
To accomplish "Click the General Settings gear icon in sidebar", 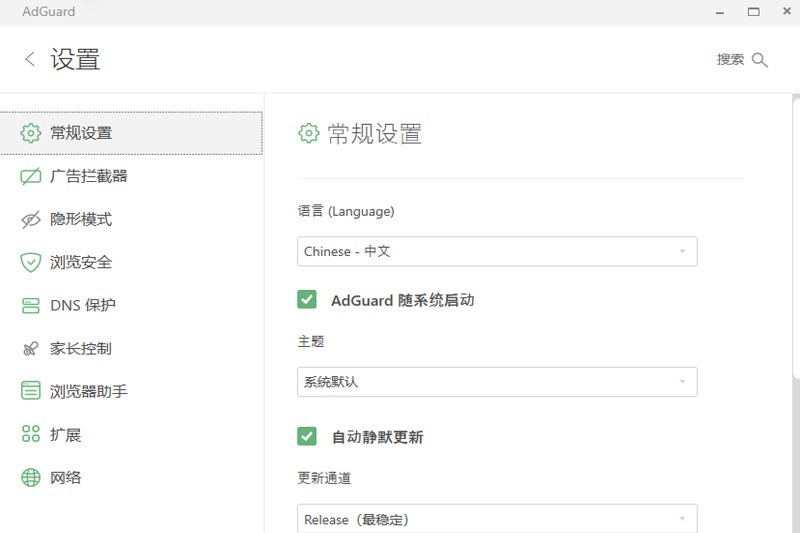I will pyautogui.click(x=31, y=133).
